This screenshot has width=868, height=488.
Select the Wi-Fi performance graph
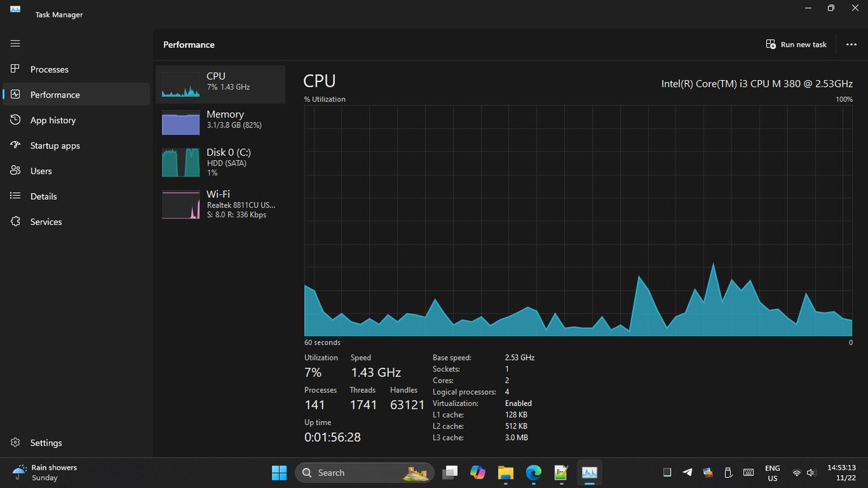218,204
